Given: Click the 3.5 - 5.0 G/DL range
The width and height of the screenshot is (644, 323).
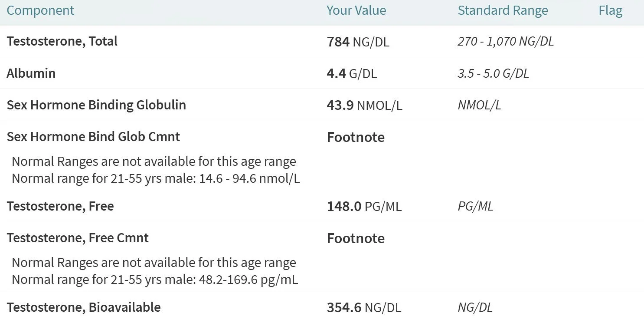Looking at the screenshot, I should (x=493, y=73).
